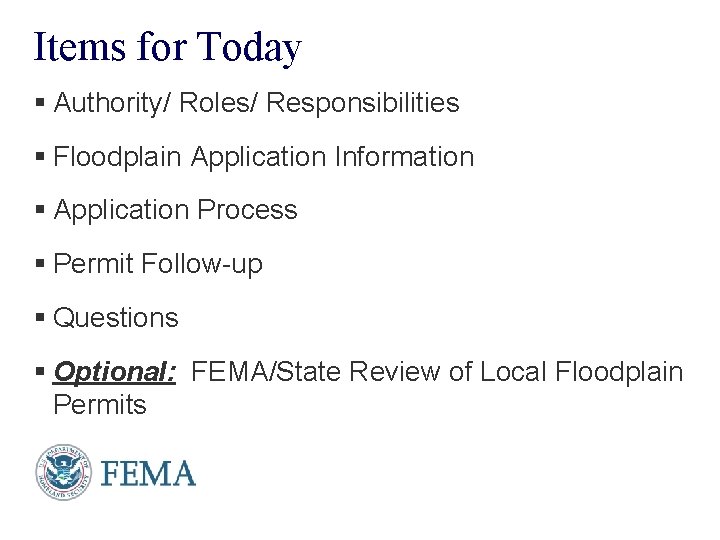720x540 pixels.
Task: Select the words Local Floodplain in last bullet
Action: pos(582,373)
